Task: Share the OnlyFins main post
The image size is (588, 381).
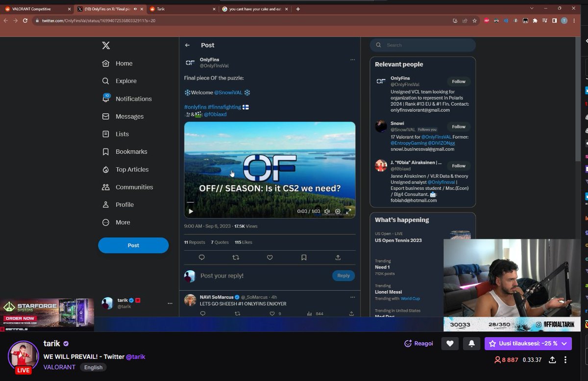Action: point(338,257)
